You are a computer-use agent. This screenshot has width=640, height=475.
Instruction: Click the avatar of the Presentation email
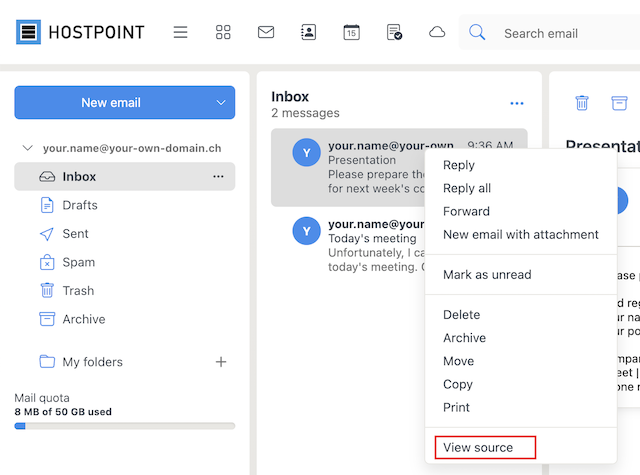tap(307, 153)
